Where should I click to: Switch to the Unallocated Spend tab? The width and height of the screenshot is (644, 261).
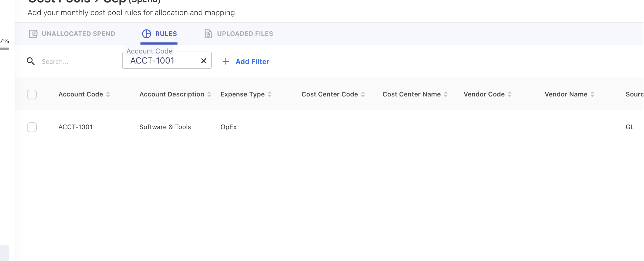(x=78, y=34)
